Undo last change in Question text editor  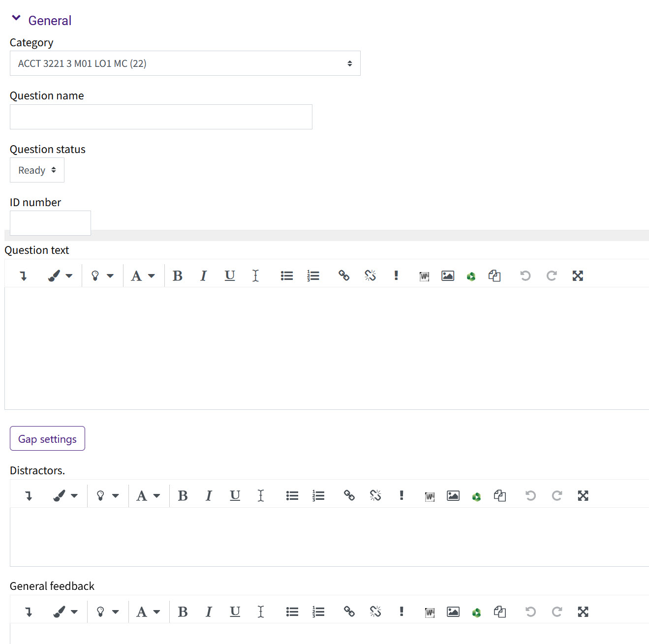525,276
